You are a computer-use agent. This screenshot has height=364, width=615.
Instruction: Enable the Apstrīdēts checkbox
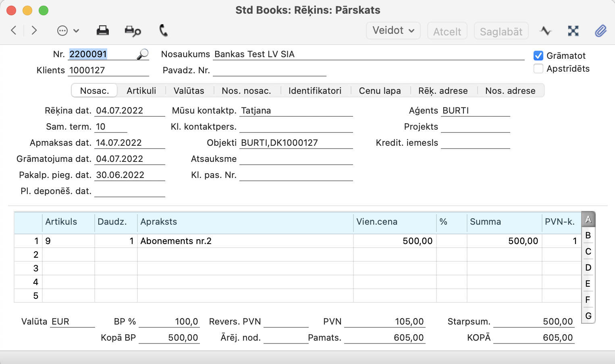[538, 69]
